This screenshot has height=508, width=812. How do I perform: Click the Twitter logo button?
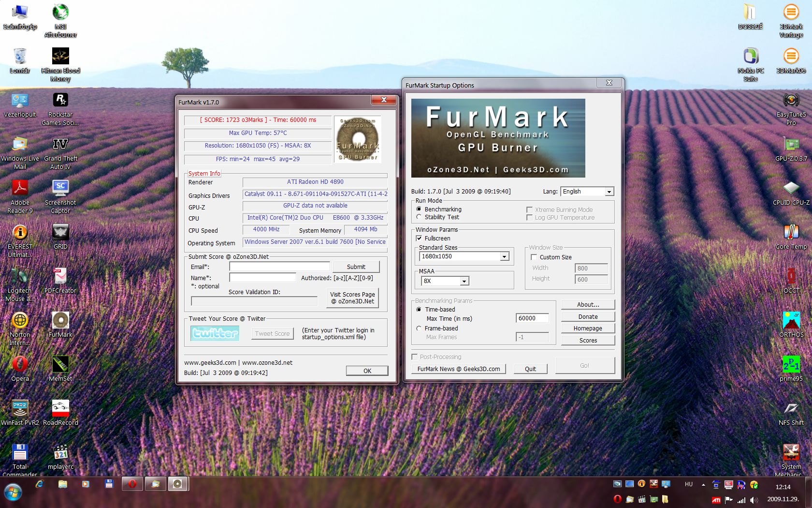point(215,333)
